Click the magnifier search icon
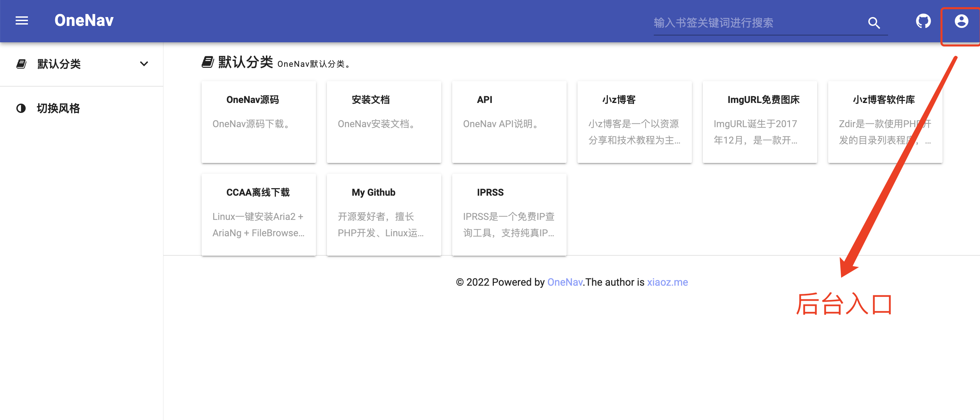Screen dimensions: 980x420 (x=874, y=23)
